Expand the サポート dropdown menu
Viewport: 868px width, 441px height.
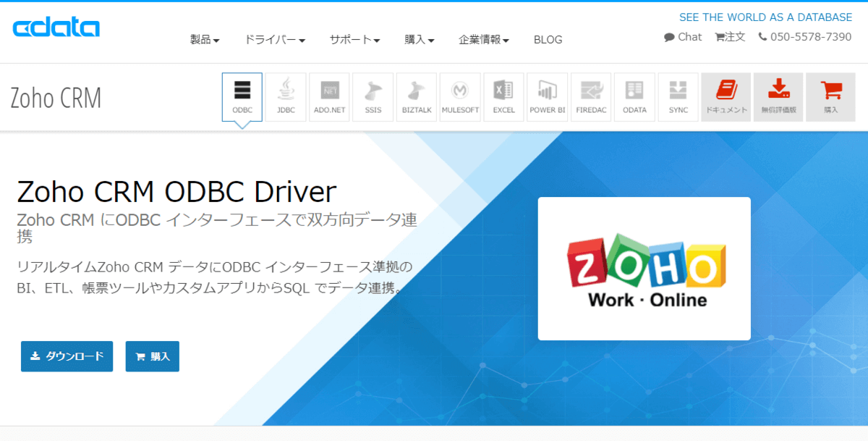click(355, 40)
